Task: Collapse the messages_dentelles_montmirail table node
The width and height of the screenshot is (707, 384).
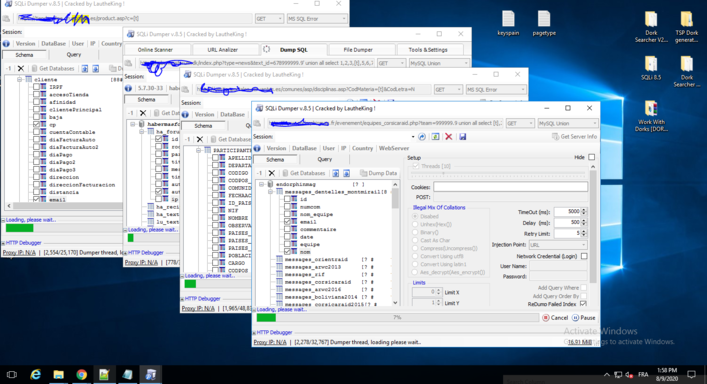Action: tap(270, 192)
